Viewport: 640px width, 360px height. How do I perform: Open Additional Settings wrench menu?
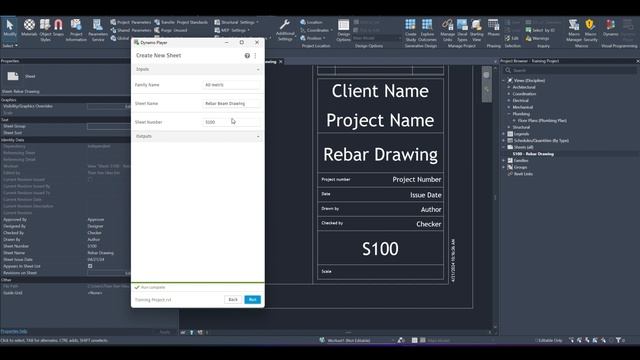click(285, 29)
